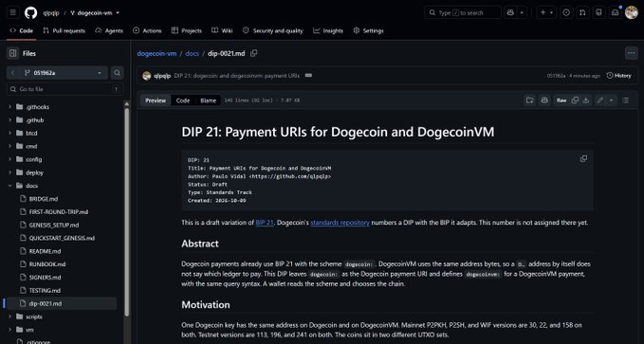Open the more file actions ellipsis button
This screenshot has width=644, height=344.
coord(632,53)
